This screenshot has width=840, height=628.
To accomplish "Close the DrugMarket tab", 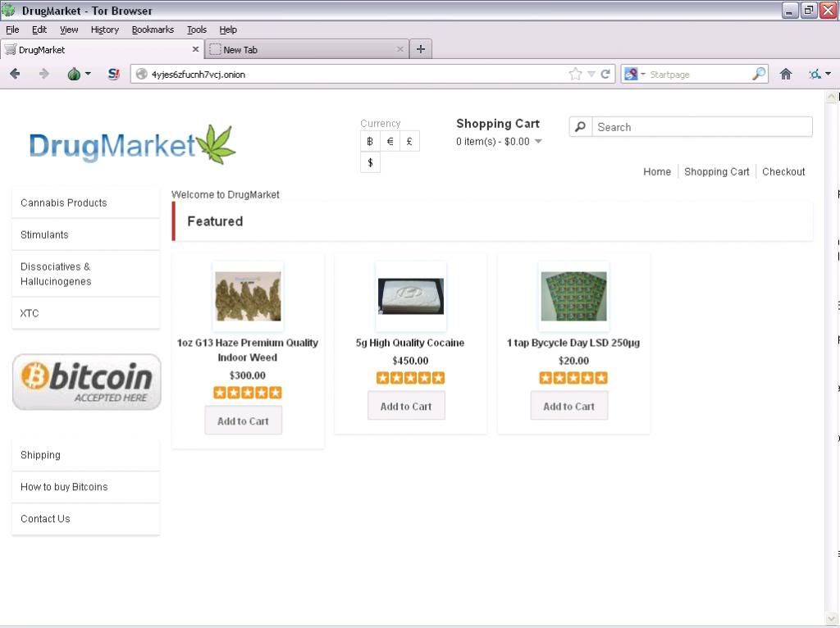I will coord(195,49).
